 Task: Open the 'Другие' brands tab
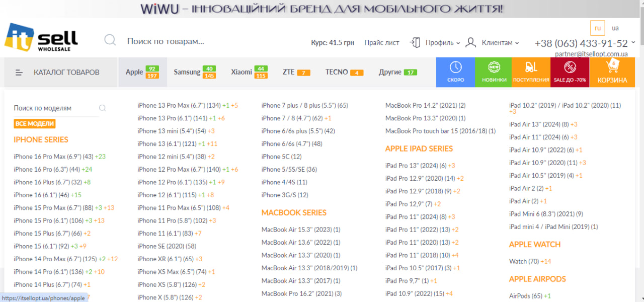point(390,72)
